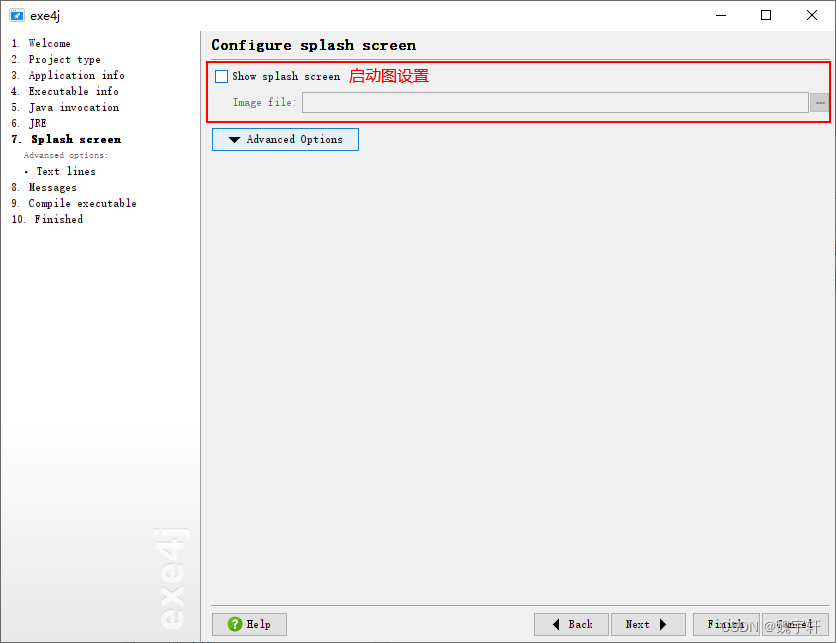Click the disclosure triangle on Advanced Options
This screenshot has width=836, height=643.
233,139
